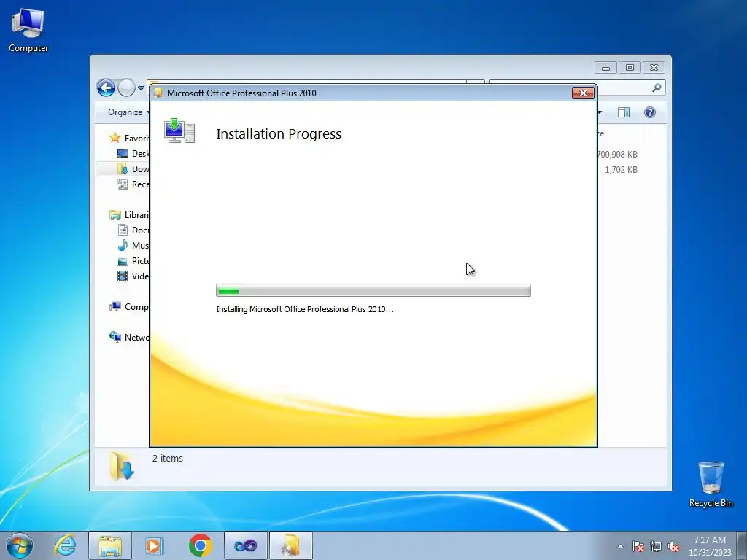Launch Windows Media Player from taskbar

155,545
